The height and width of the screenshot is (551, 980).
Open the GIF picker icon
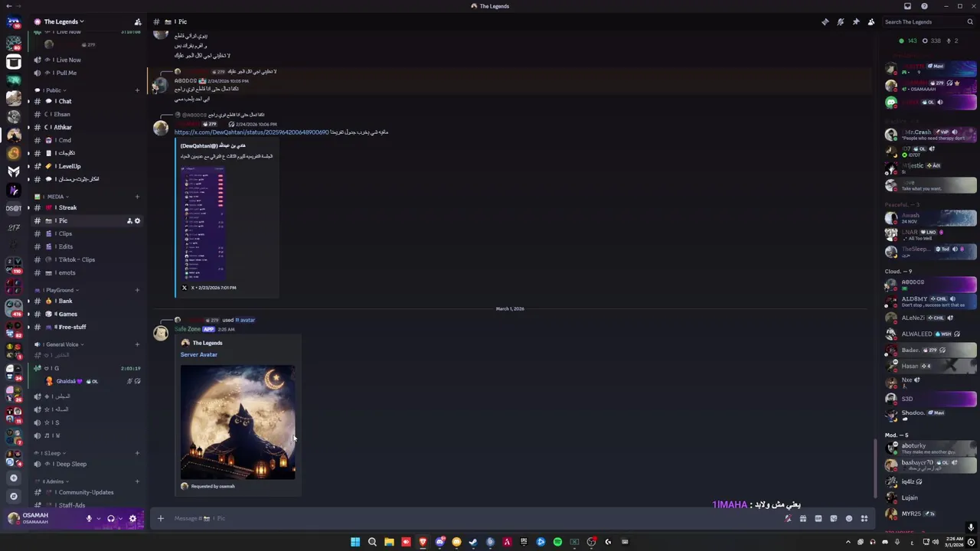click(818, 519)
